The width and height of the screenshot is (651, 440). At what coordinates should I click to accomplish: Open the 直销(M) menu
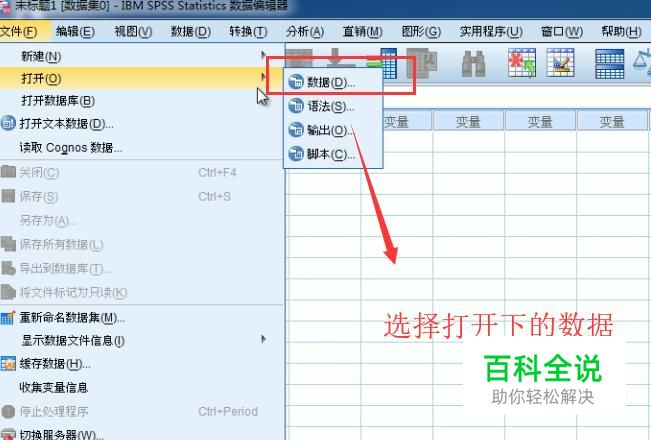(362, 31)
